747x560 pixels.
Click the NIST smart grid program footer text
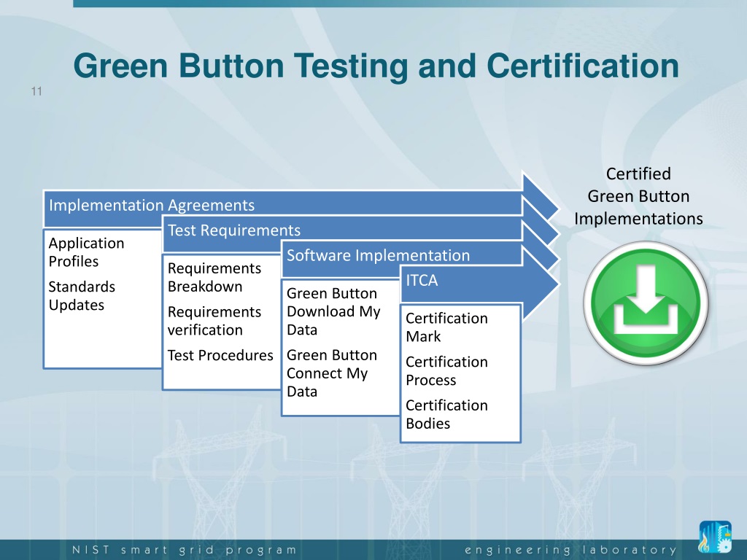pos(185,550)
